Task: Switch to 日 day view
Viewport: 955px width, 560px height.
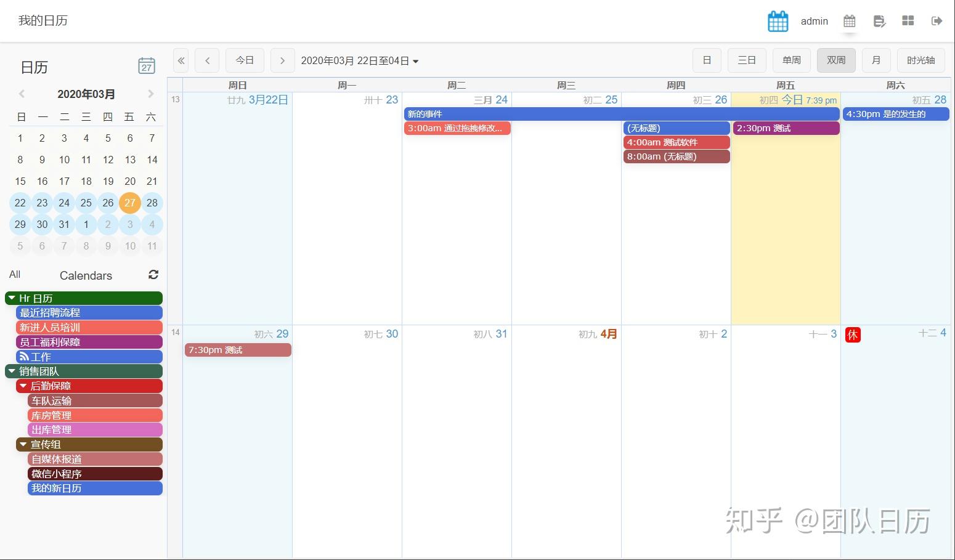Action: click(x=707, y=60)
